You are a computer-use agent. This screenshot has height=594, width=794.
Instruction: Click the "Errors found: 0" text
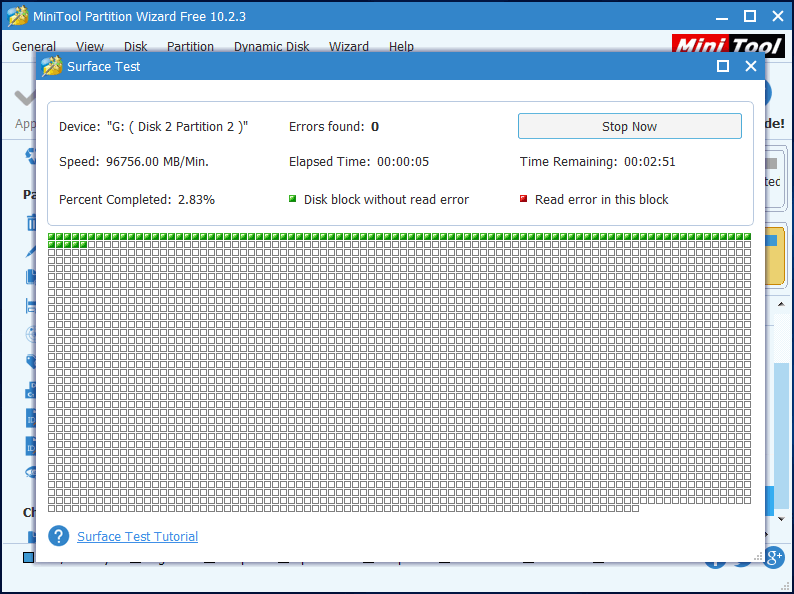point(334,127)
